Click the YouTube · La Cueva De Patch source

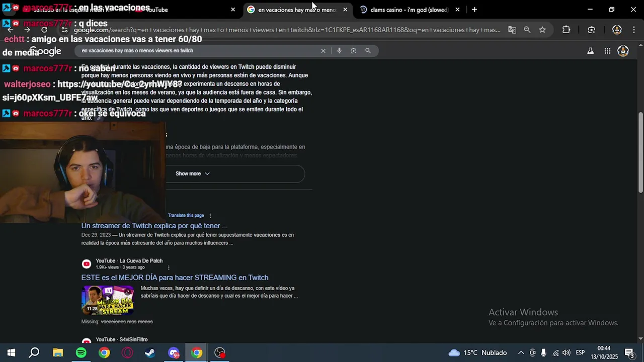tap(129, 261)
